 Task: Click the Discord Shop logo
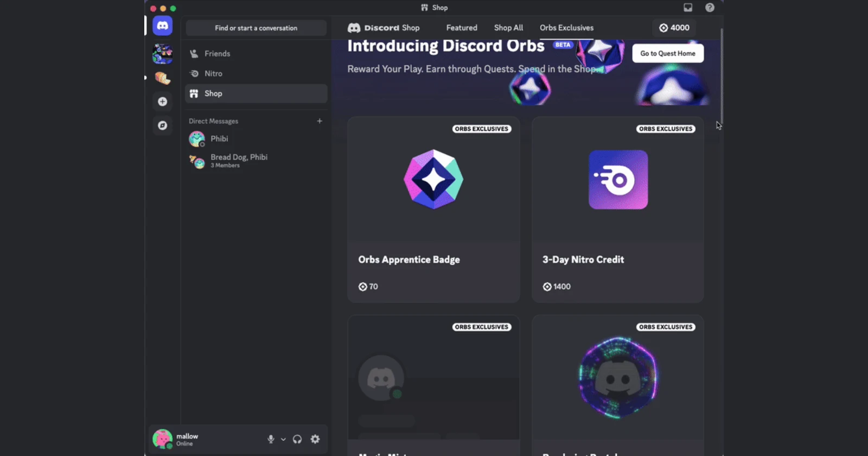tap(384, 28)
